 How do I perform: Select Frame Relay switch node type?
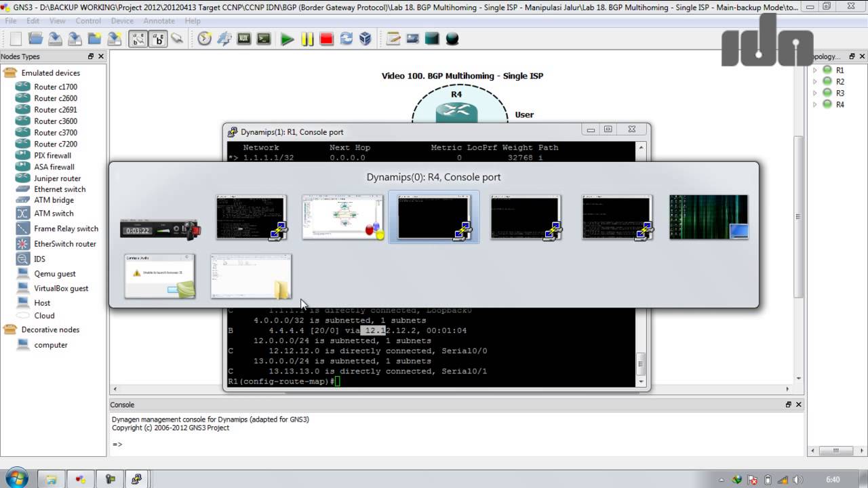pyautogui.click(x=66, y=229)
